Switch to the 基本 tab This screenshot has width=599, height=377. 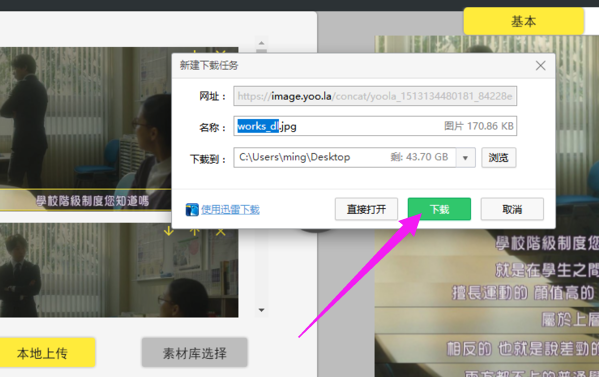click(x=524, y=21)
